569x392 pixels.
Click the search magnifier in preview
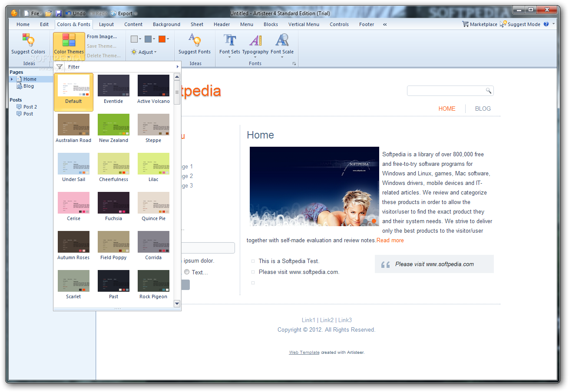tap(489, 91)
